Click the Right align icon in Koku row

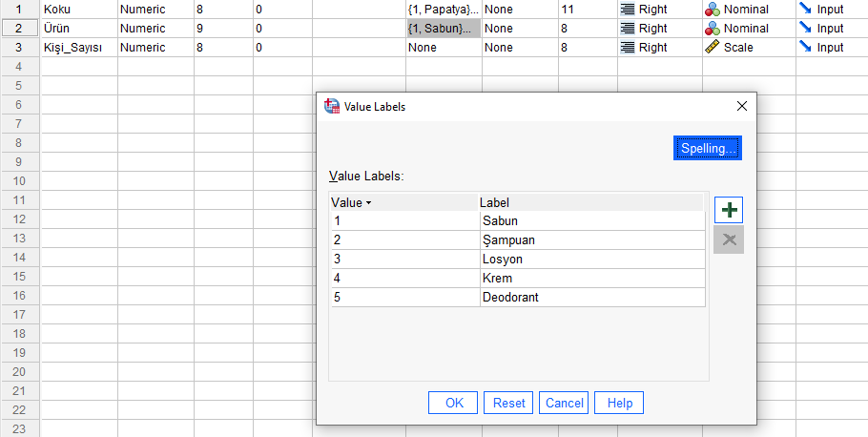click(628, 10)
